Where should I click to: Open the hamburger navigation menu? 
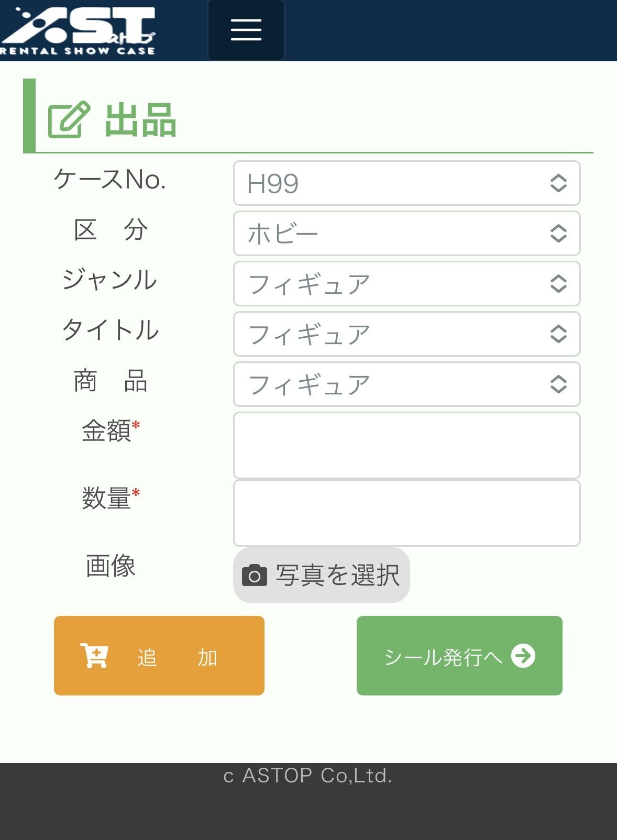click(x=246, y=30)
